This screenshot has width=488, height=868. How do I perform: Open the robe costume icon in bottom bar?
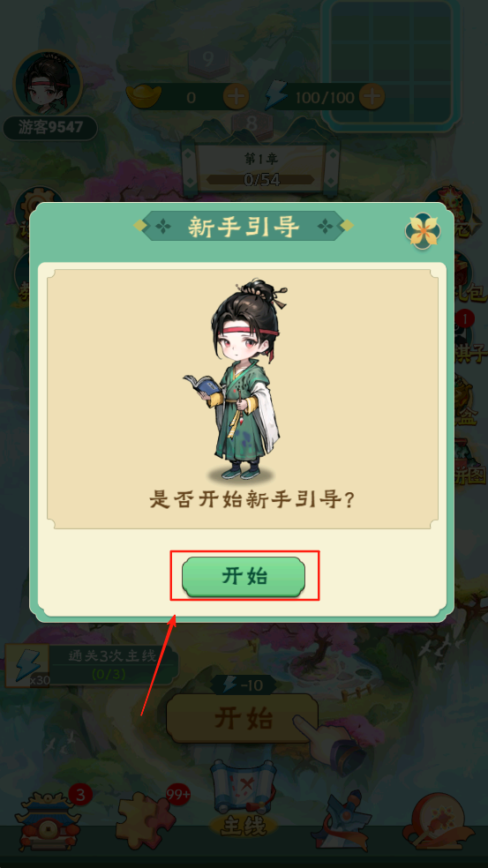coord(340,820)
